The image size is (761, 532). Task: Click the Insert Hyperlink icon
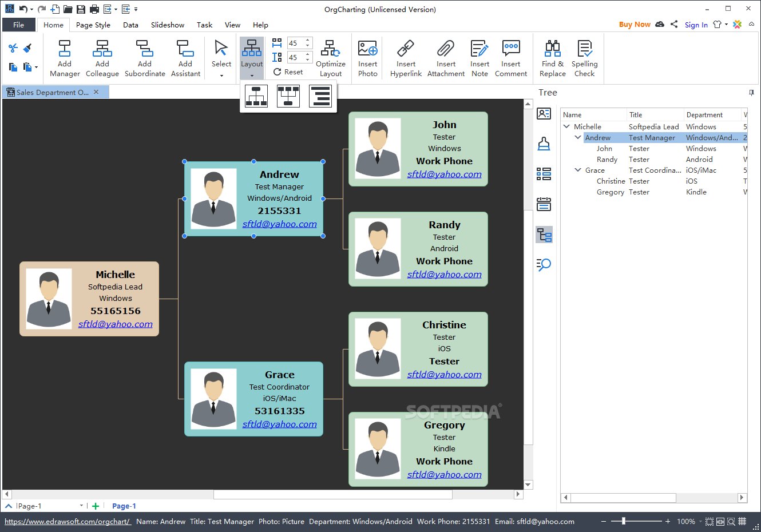point(406,49)
